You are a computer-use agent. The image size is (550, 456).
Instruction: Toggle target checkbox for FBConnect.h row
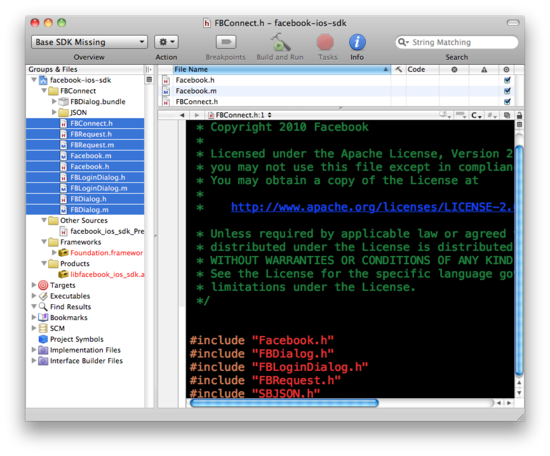click(507, 102)
